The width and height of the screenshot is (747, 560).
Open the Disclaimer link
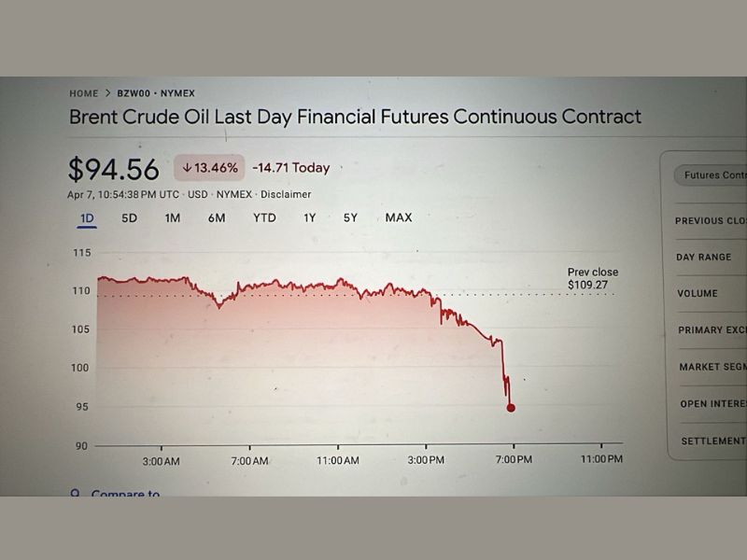(x=286, y=194)
